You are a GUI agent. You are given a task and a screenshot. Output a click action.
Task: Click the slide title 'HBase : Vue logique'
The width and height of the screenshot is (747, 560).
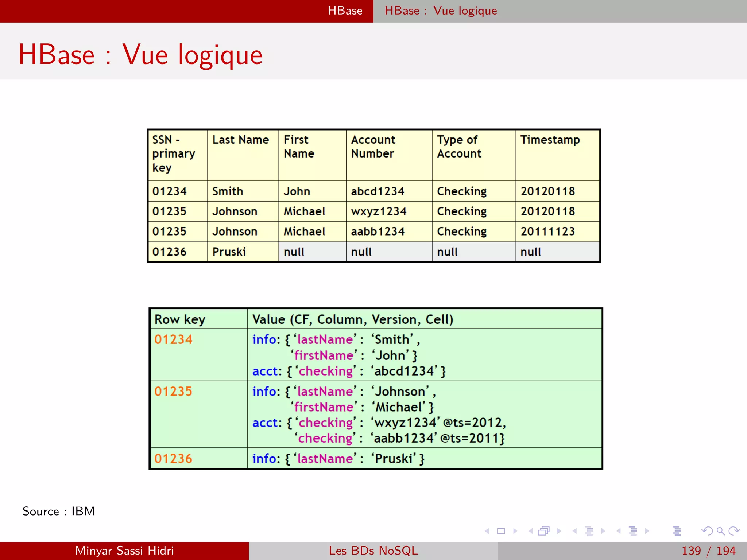140,55
